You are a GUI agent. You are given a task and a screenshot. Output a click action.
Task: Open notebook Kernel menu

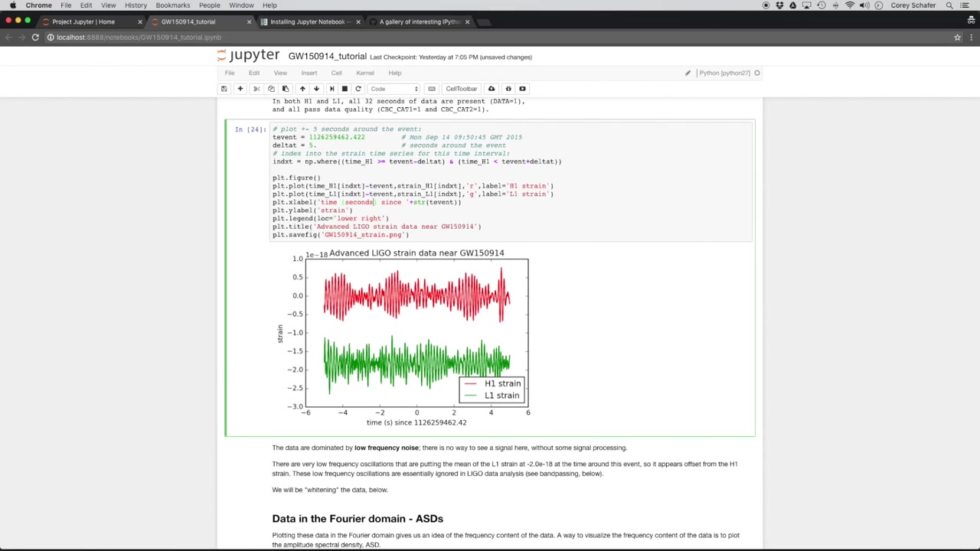[365, 73]
